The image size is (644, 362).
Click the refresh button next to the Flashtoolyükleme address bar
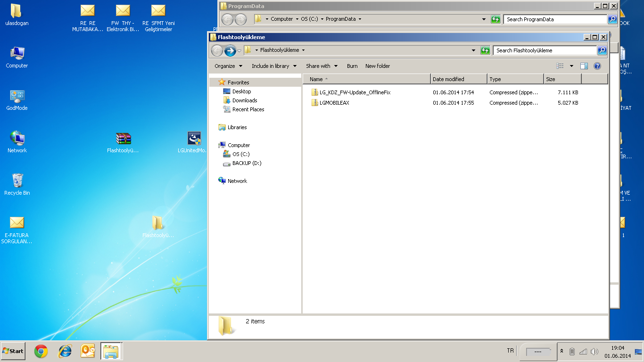pos(485,50)
